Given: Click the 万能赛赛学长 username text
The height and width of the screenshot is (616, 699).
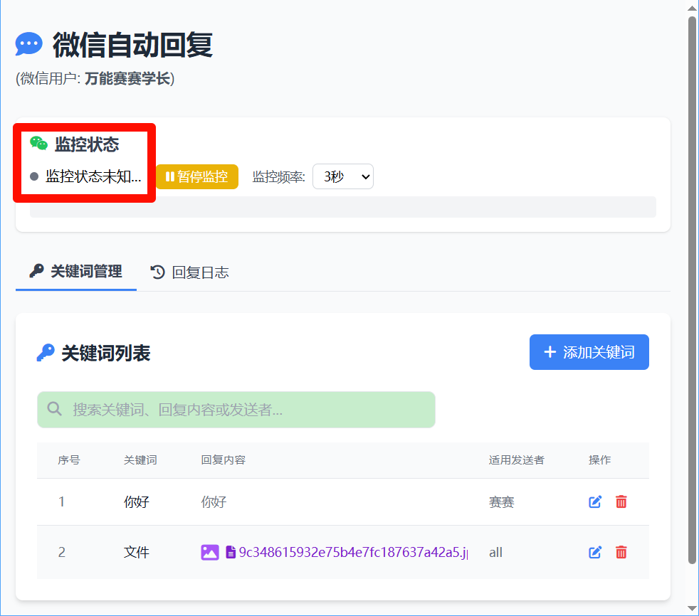Looking at the screenshot, I should (x=127, y=78).
